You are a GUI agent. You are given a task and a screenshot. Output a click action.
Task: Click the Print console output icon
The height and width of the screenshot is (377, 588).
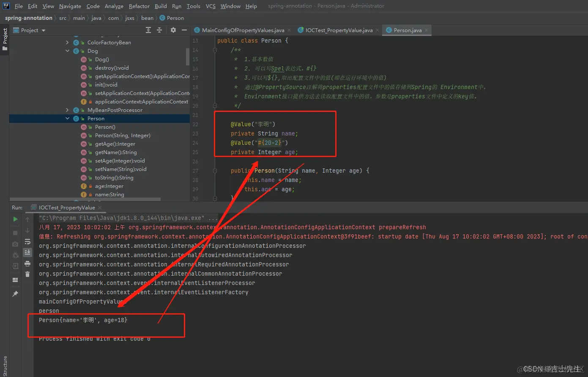[27, 263]
